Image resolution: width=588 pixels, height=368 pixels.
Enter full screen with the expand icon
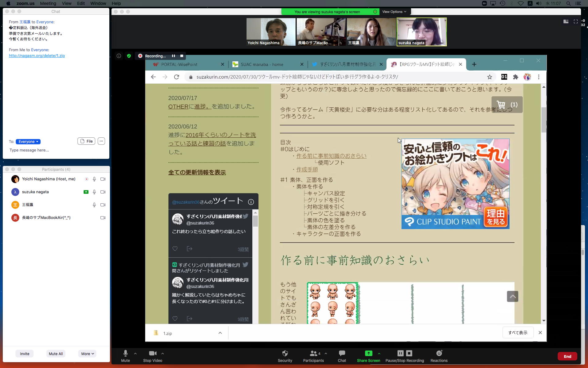click(576, 21)
